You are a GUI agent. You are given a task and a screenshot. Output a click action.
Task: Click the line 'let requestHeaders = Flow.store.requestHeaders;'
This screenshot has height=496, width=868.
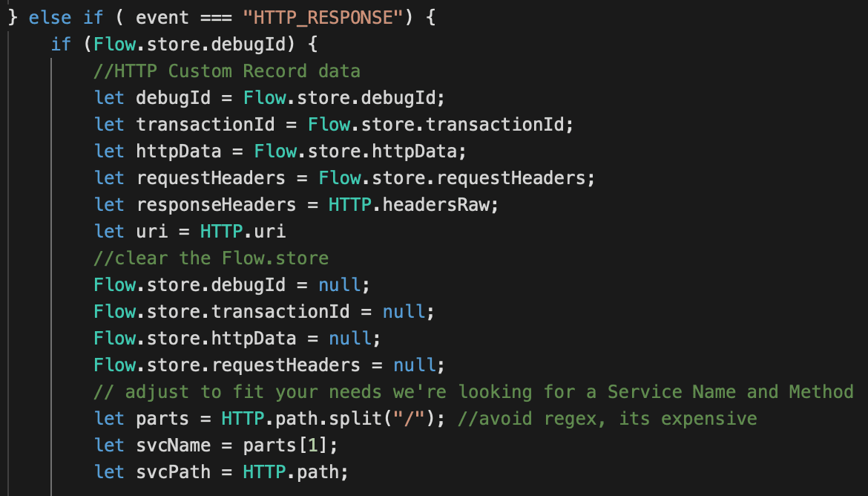pos(344,177)
